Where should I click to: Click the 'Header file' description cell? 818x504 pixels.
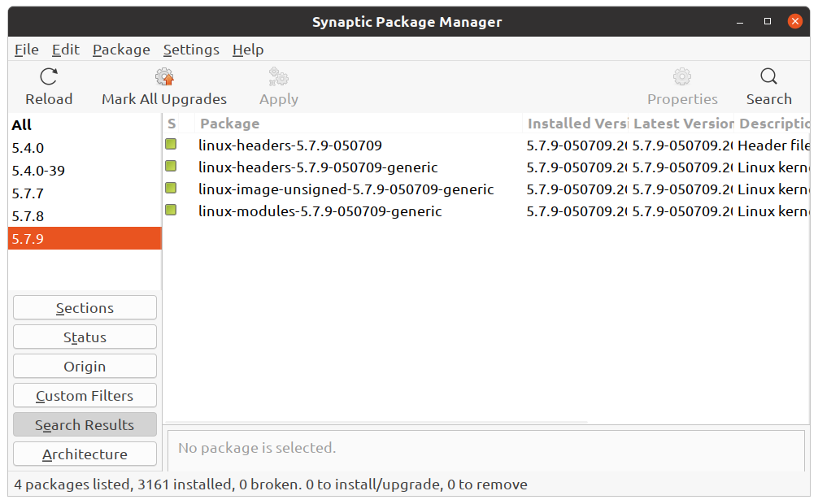(x=773, y=145)
